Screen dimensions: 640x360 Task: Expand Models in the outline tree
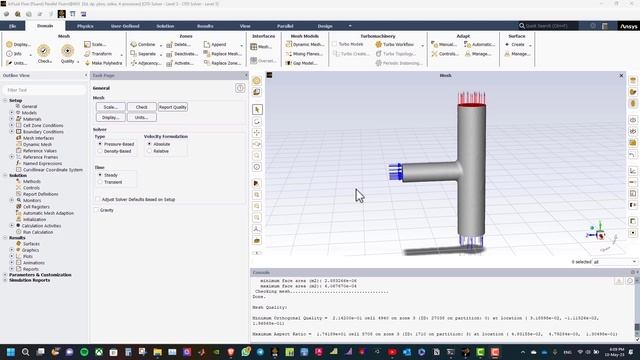point(12,113)
